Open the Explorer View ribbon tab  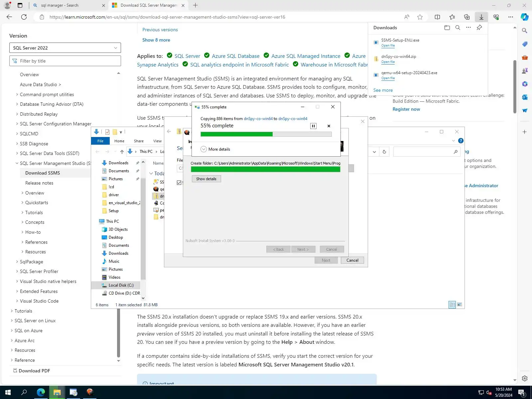point(157,141)
